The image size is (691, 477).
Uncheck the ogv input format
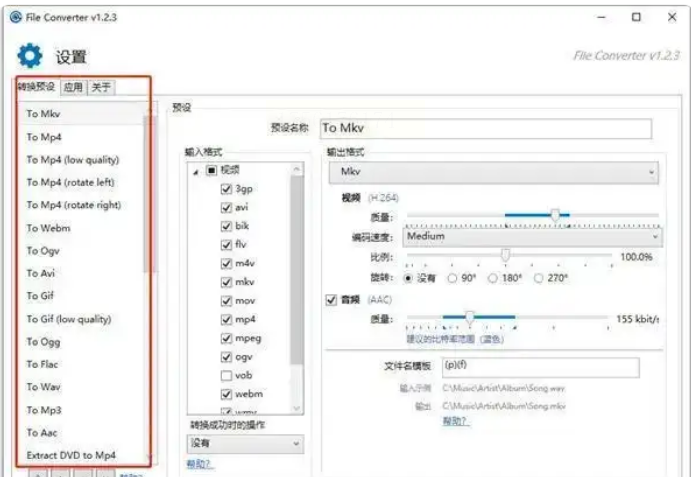tap(226, 357)
